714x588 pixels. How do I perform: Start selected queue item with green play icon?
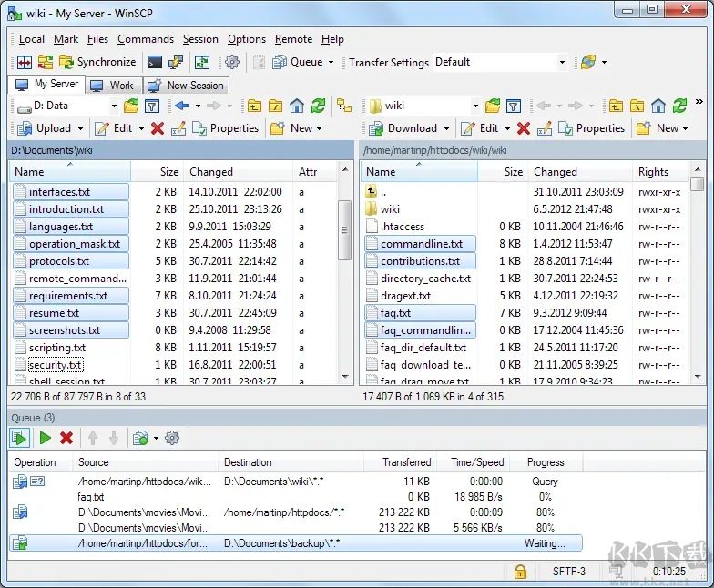(x=45, y=438)
